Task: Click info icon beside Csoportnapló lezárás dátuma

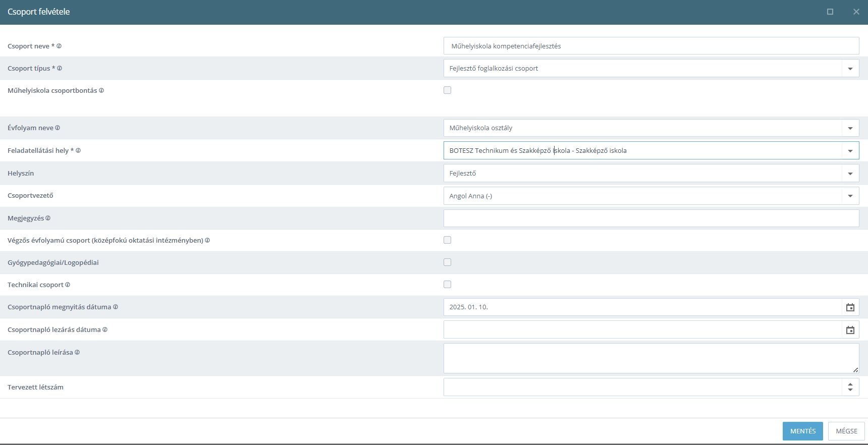Action: [x=105, y=329]
